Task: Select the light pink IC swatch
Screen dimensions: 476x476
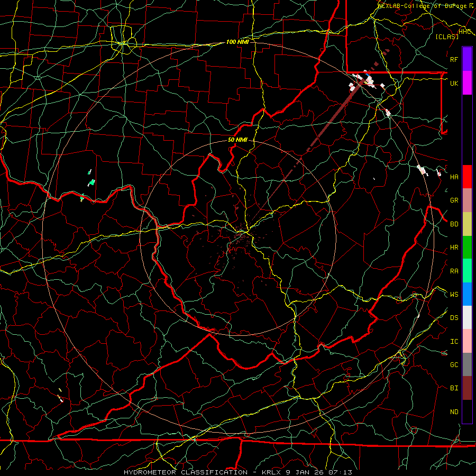Action: click(467, 341)
